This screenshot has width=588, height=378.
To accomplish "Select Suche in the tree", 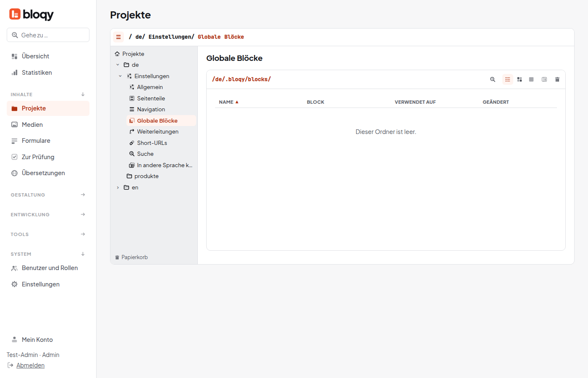I will [x=161, y=154].
